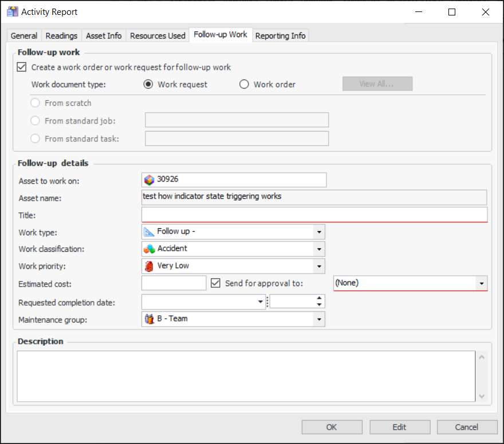504x444 pixels.
Task: Open the Resources Used tab
Action: point(157,35)
